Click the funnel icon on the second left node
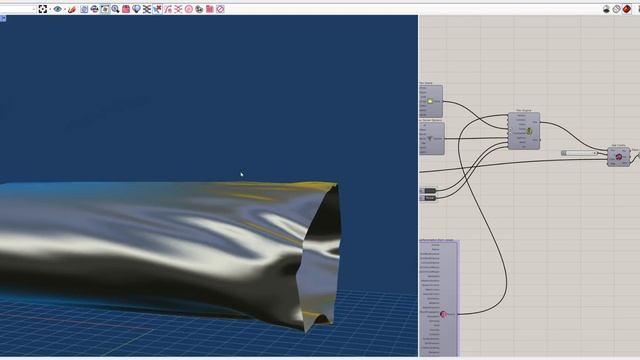The height and width of the screenshot is (360, 640). [x=430, y=139]
